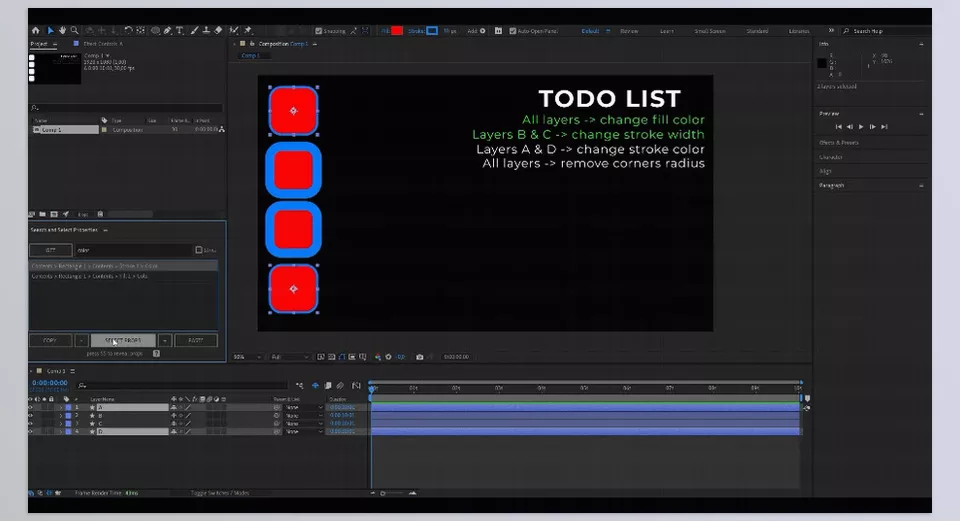Open the viewer magnification dropdown showing 50%
The width and height of the screenshot is (960, 521).
point(247,357)
